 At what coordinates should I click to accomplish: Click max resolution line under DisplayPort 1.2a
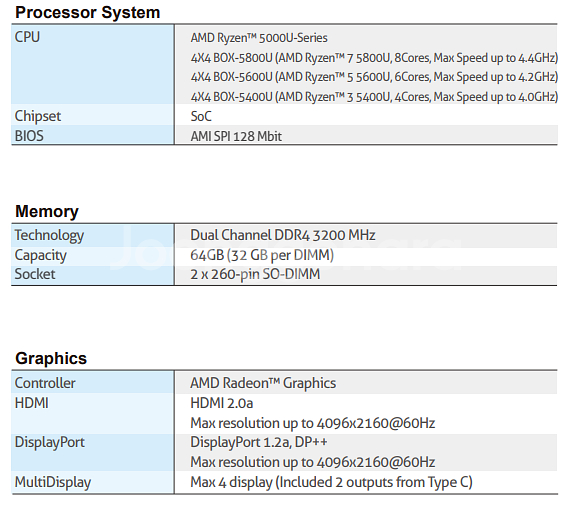click(312, 462)
